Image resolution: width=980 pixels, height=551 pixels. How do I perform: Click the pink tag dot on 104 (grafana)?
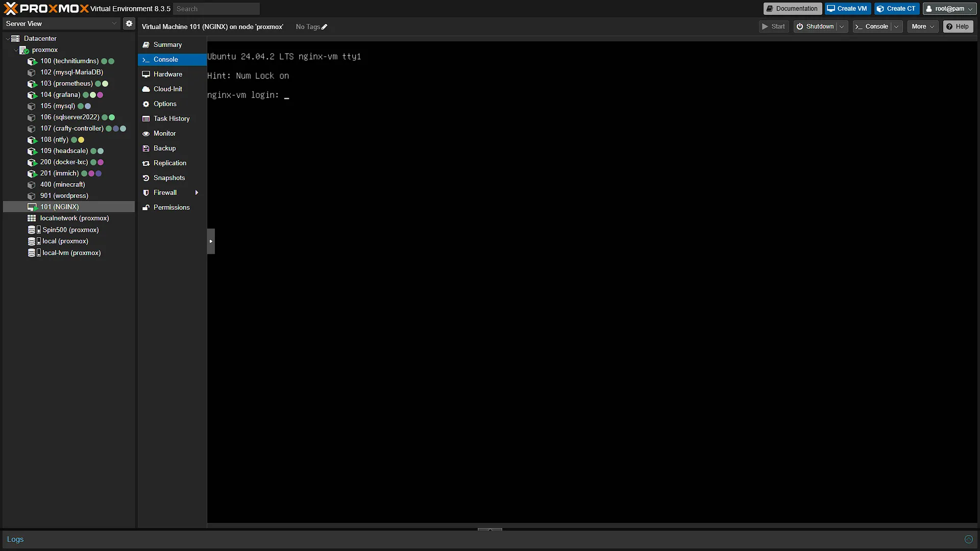(x=100, y=95)
